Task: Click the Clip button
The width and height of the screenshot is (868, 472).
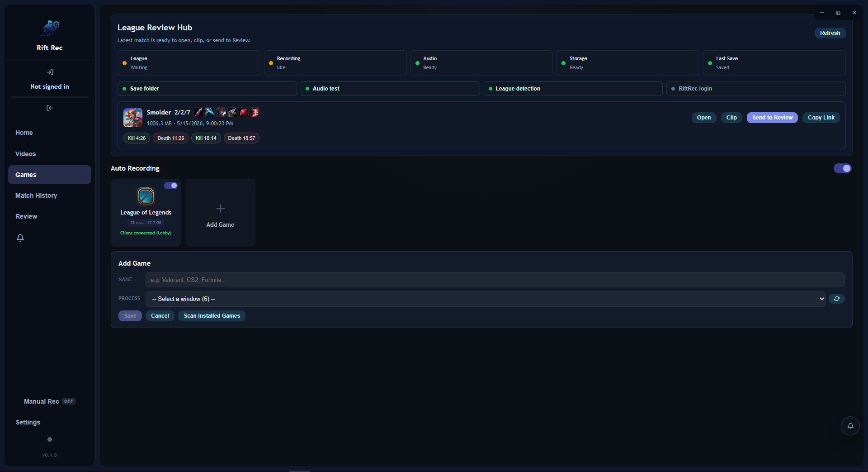Action: [731, 118]
